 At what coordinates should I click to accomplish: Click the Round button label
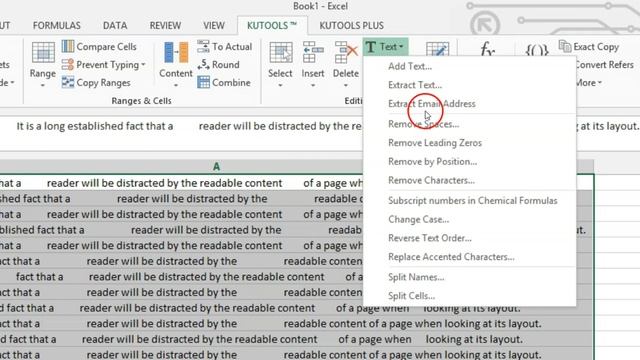click(226, 64)
